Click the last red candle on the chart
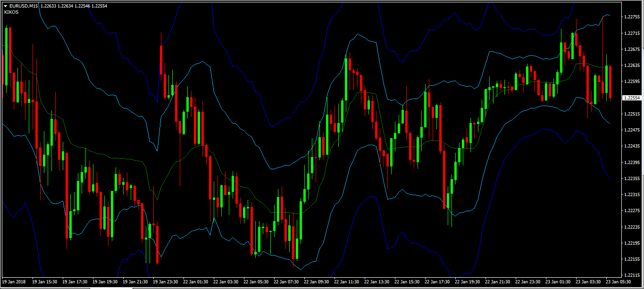The width and height of the screenshot is (644, 289). point(611,83)
